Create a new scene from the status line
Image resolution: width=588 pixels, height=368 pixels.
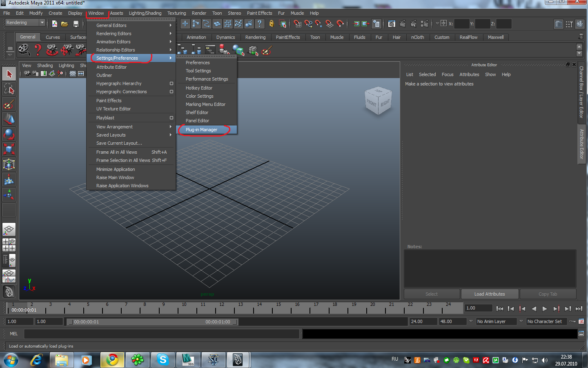pyautogui.click(x=54, y=24)
